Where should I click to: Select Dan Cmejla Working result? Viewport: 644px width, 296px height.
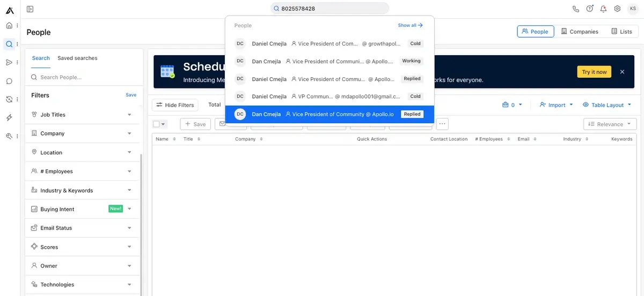pyautogui.click(x=330, y=61)
